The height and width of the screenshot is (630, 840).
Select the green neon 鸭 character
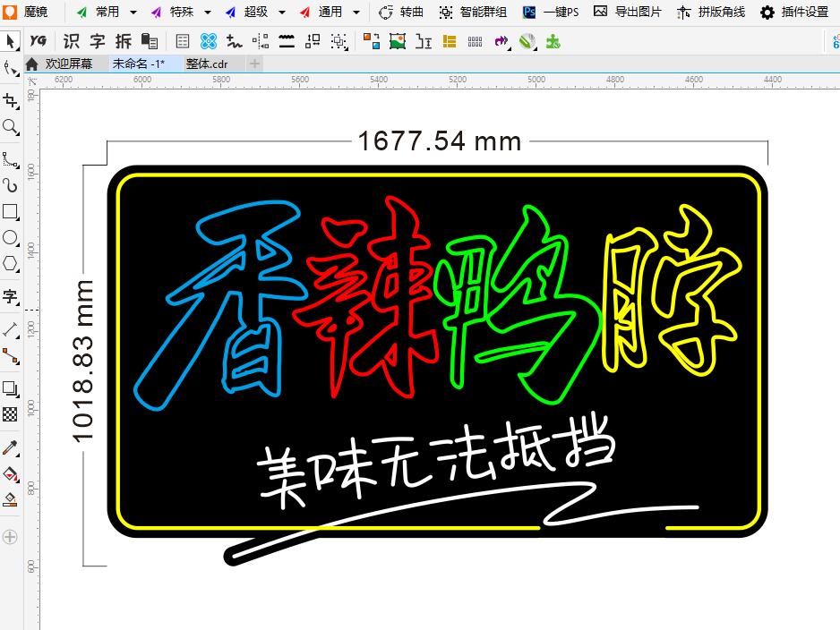[517, 305]
